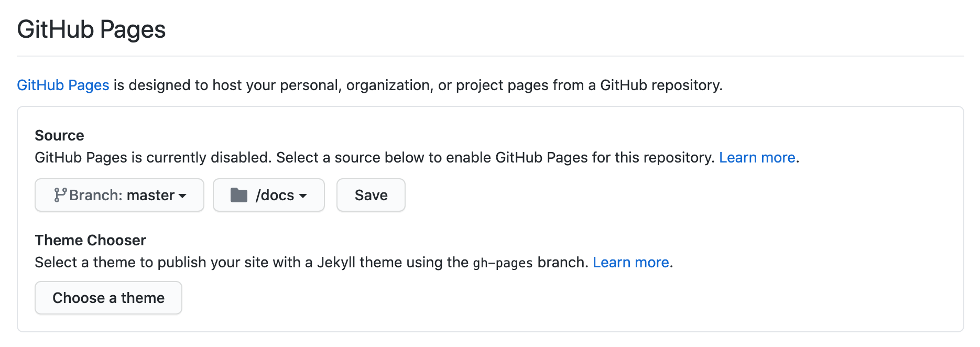Open Learn more link under Theme Chooser
The width and height of the screenshot is (980, 347).
pyautogui.click(x=630, y=262)
